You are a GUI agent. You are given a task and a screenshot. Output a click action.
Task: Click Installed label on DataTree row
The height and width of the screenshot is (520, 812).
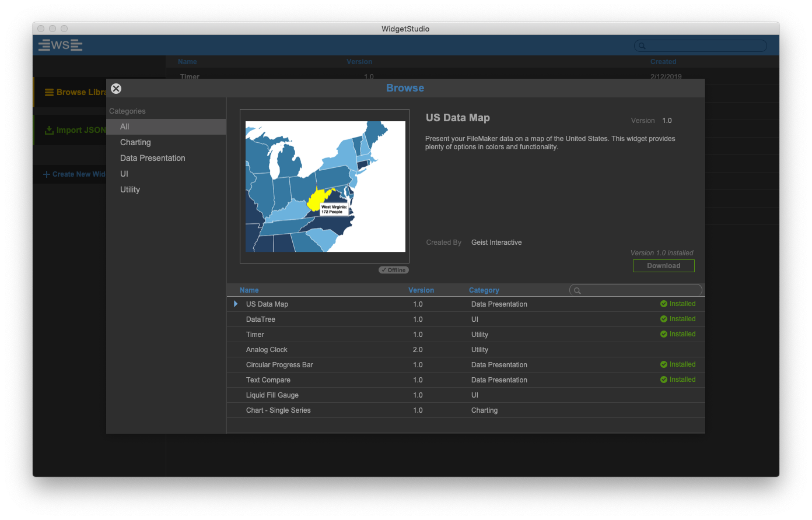point(682,319)
